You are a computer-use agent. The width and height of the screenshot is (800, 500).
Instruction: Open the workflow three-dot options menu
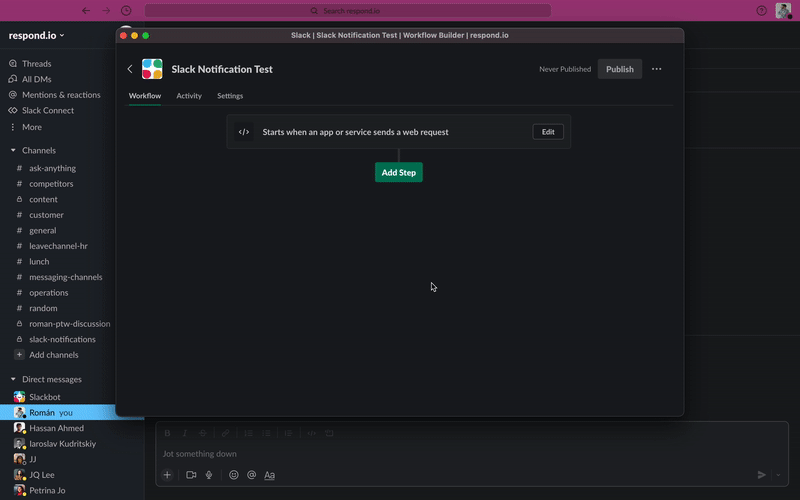pos(656,69)
